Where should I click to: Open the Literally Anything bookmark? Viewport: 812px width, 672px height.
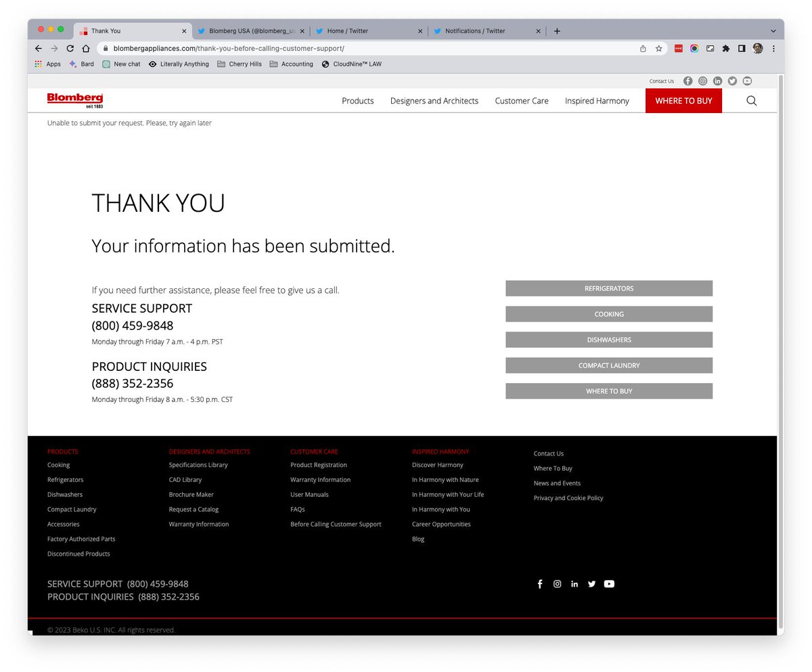179,64
